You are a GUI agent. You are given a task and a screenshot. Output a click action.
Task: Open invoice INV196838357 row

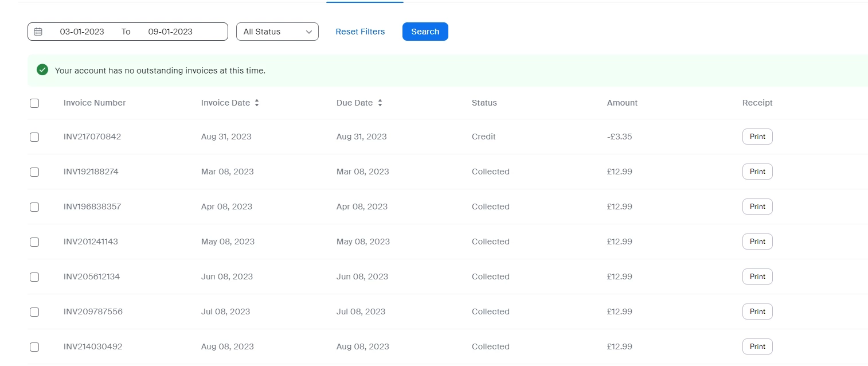(x=448, y=207)
